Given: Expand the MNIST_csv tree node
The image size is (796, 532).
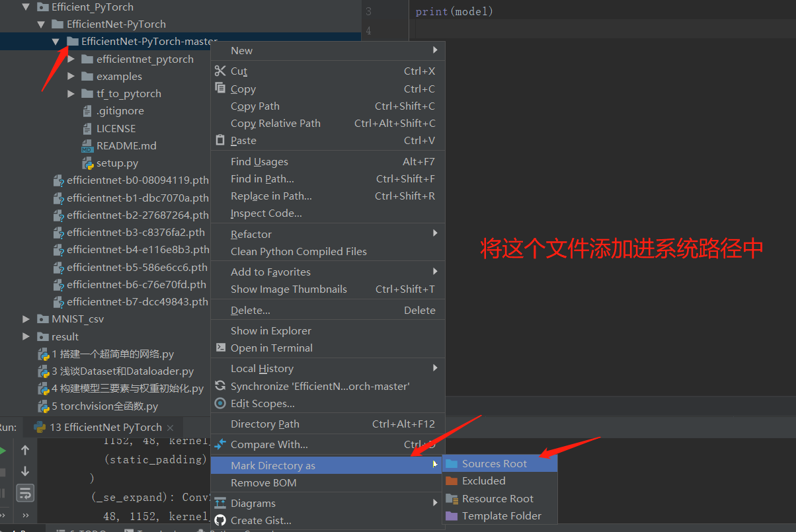Looking at the screenshot, I should (x=25, y=319).
